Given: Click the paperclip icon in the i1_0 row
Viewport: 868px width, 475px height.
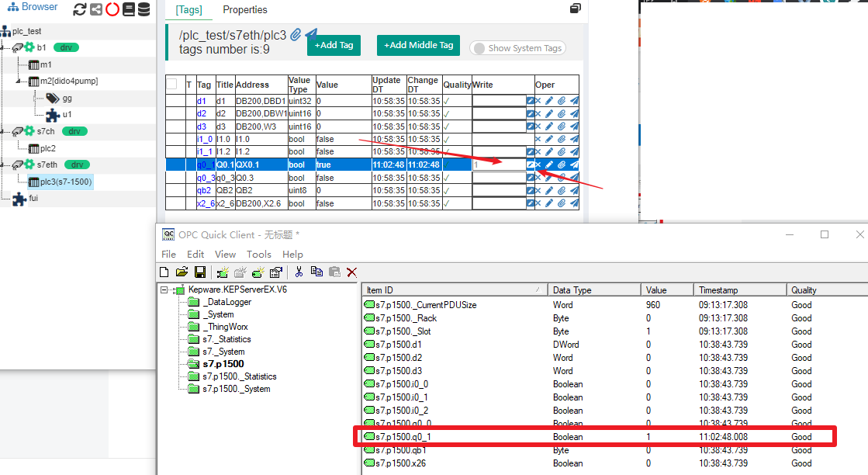Looking at the screenshot, I should (562, 139).
